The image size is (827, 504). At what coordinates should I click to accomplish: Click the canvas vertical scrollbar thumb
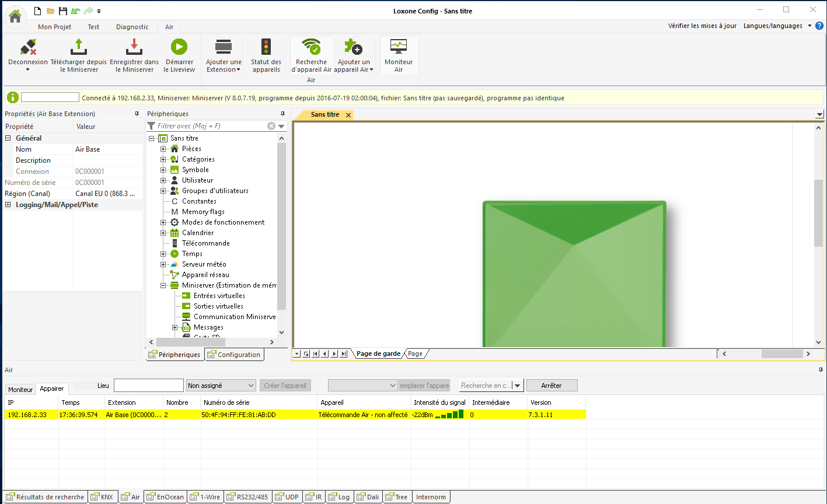[819, 213]
